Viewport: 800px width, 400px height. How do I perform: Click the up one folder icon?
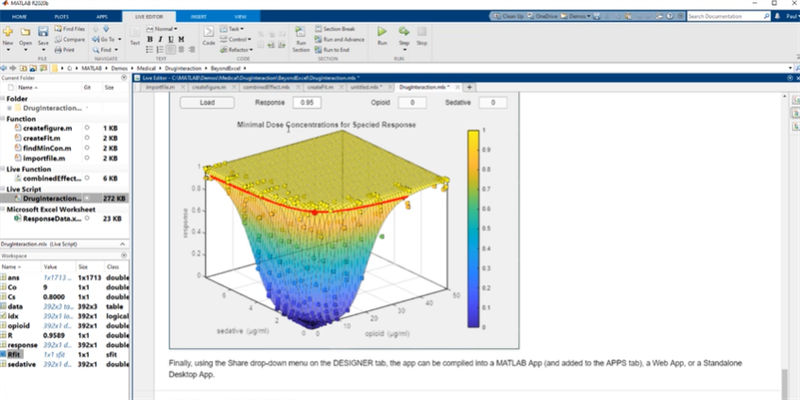tap(23, 68)
